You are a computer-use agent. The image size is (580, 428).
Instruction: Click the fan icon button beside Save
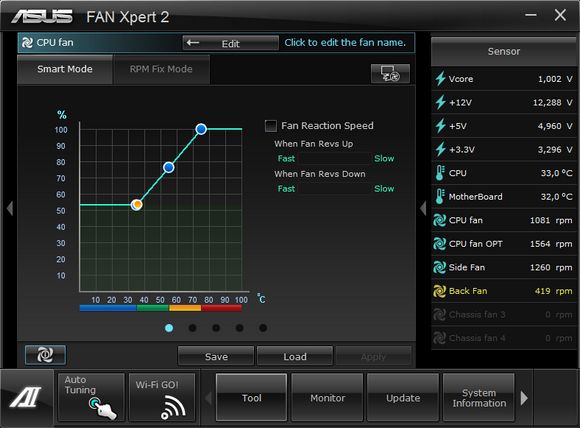45,355
